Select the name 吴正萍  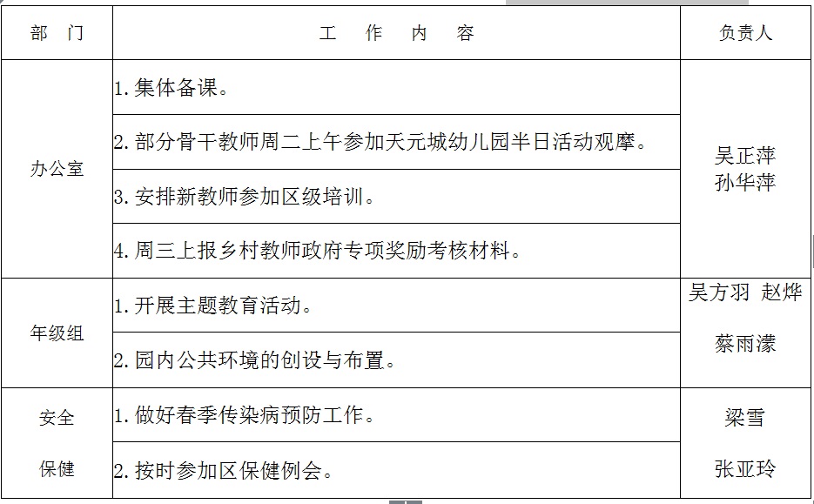click(745, 155)
